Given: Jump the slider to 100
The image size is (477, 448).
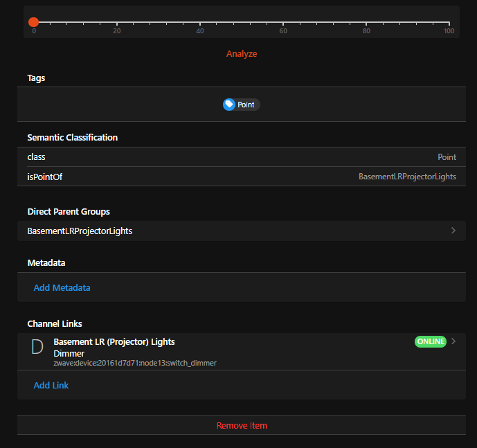Looking at the screenshot, I should pos(449,22).
